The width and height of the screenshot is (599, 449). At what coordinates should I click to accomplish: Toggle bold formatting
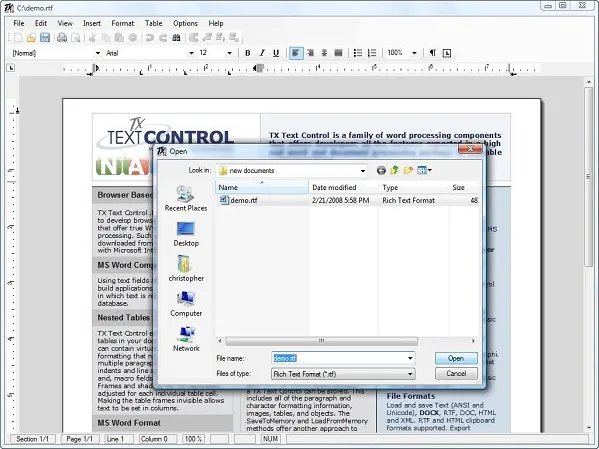pyautogui.click(x=248, y=53)
